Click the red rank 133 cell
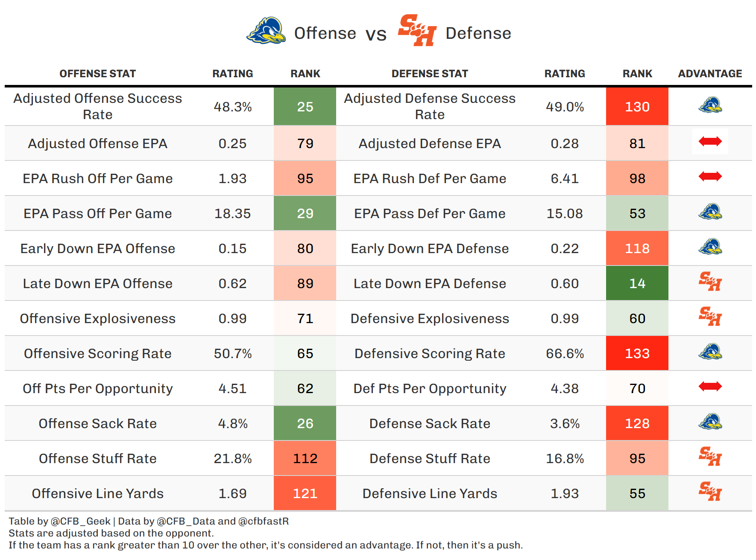The width and height of the screenshot is (756, 560). coord(637,353)
